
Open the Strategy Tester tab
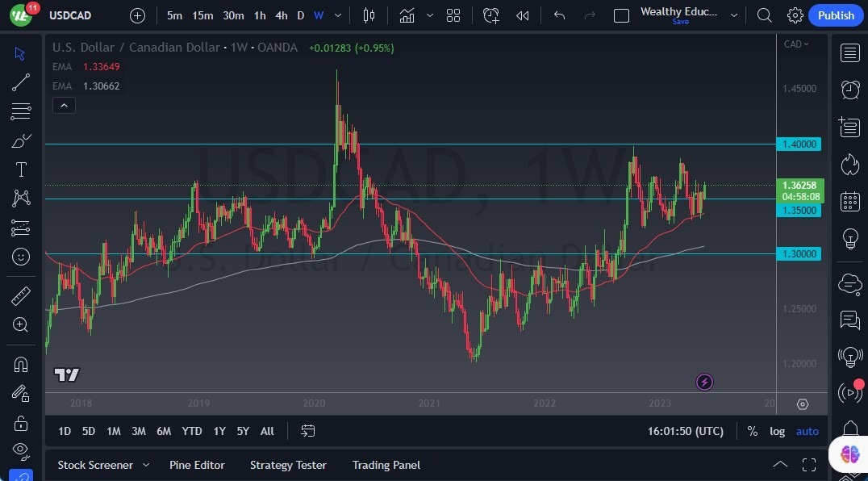click(288, 465)
